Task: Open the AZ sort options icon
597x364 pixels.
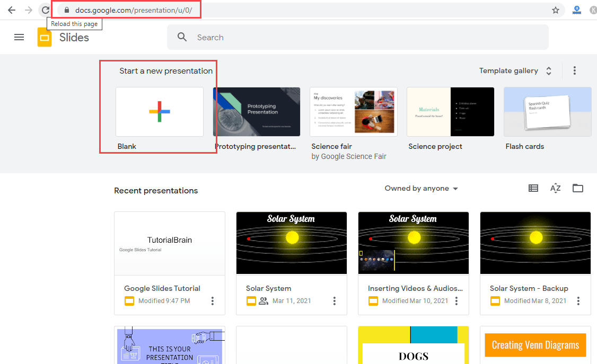Action: pos(556,188)
